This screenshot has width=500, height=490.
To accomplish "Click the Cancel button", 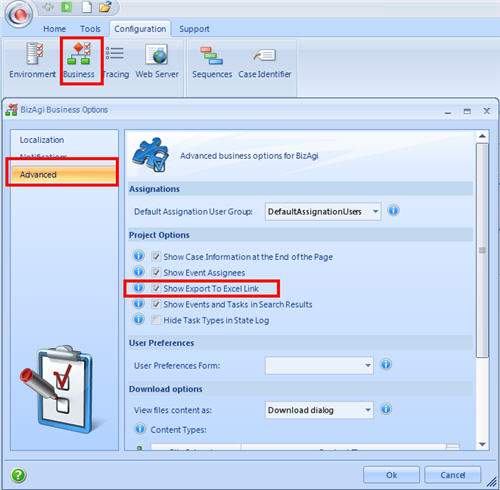I will [x=452, y=475].
